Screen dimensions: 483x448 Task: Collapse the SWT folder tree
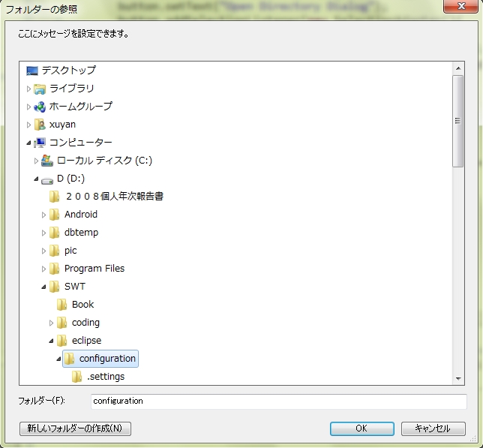tap(43, 287)
